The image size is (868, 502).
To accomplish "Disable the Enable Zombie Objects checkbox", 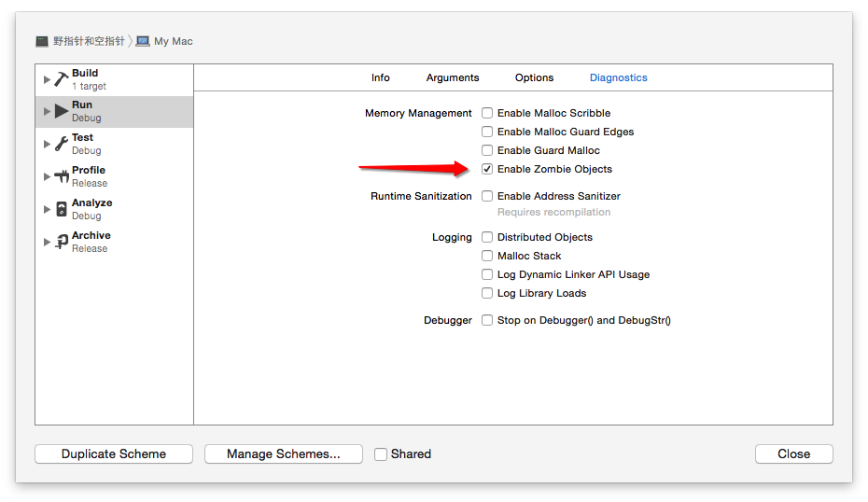I will (x=487, y=169).
